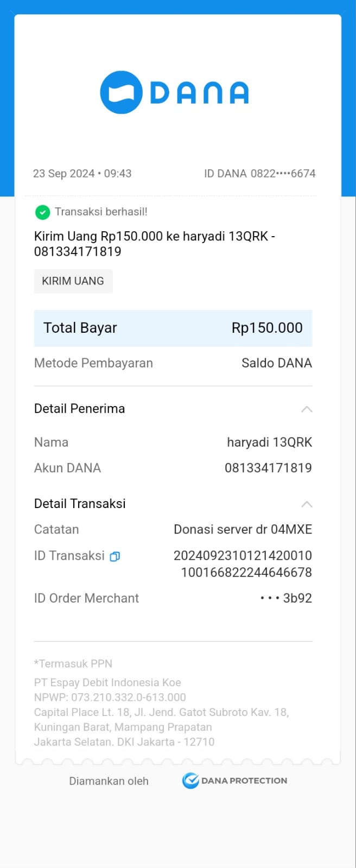Click the masked ID Order Merchant value
Viewport: 356px width, 868px height.
pyautogui.click(x=285, y=598)
